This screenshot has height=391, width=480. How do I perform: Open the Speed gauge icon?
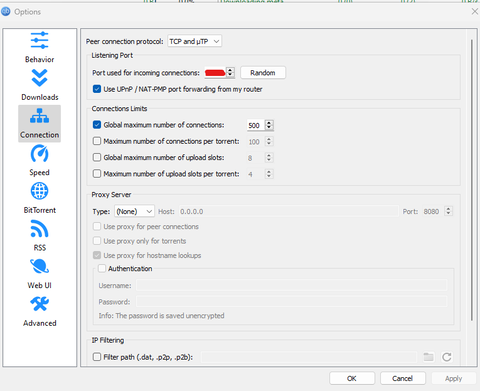click(x=39, y=153)
